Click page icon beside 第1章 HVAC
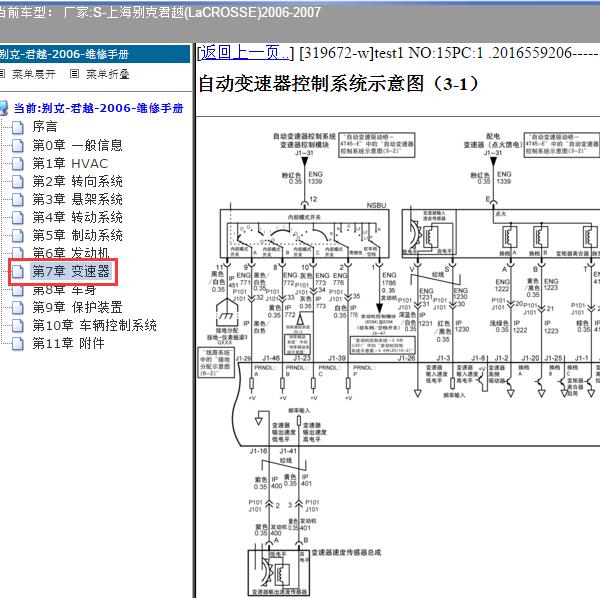This screenshot has height=598, width=600. tap(18, 163)
